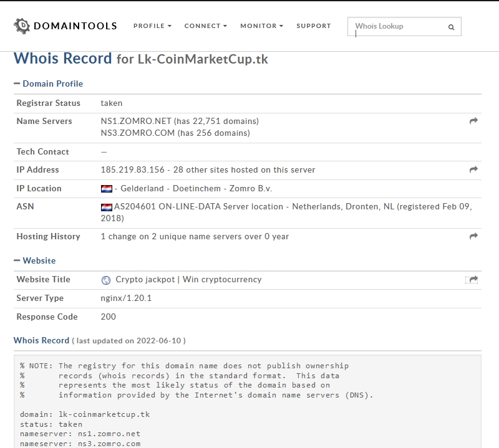Click the share arrow in Hosting History row

[473, 236]
